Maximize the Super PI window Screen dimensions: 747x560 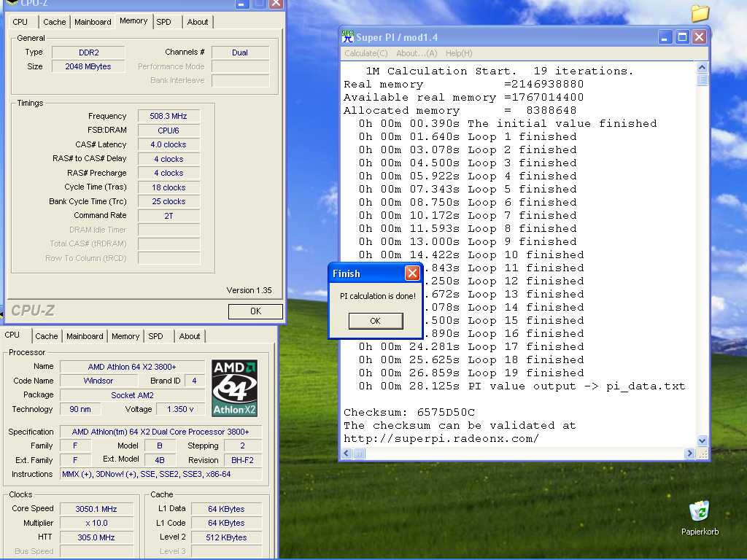point(682,36)
